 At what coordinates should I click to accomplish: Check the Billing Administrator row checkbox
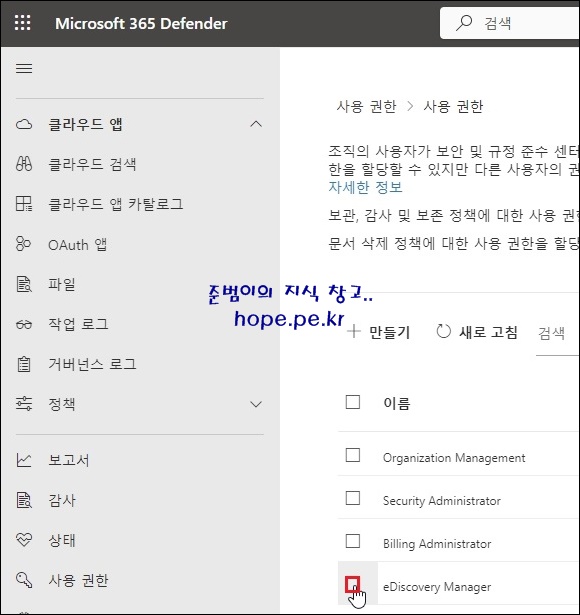pyautogui.click(x=353, y=541)
